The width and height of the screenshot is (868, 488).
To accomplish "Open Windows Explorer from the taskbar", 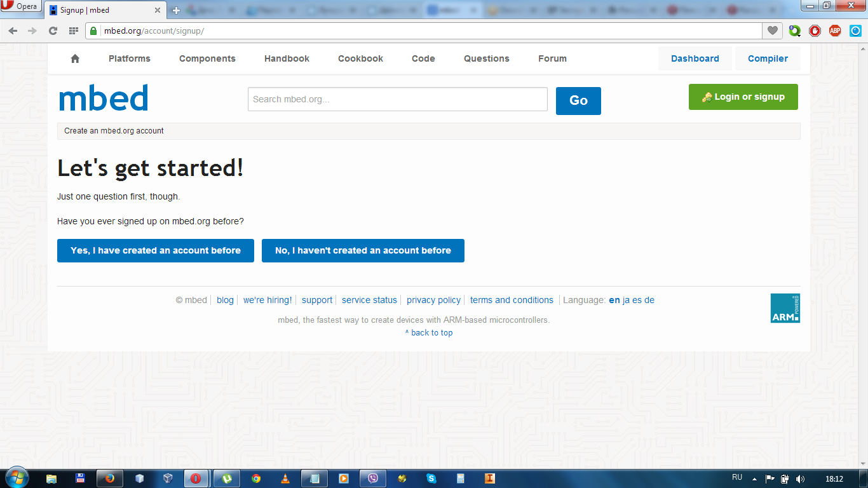I will pos(51,478).
